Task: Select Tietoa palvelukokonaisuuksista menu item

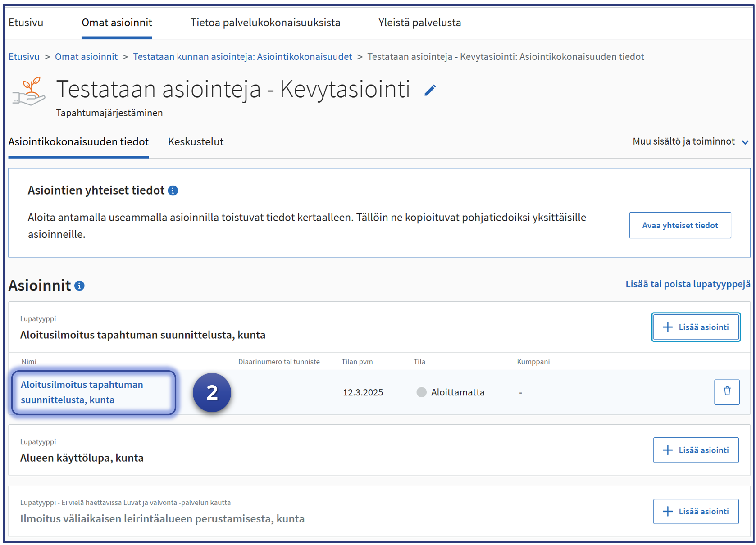Action: click(x=265, y=23)
